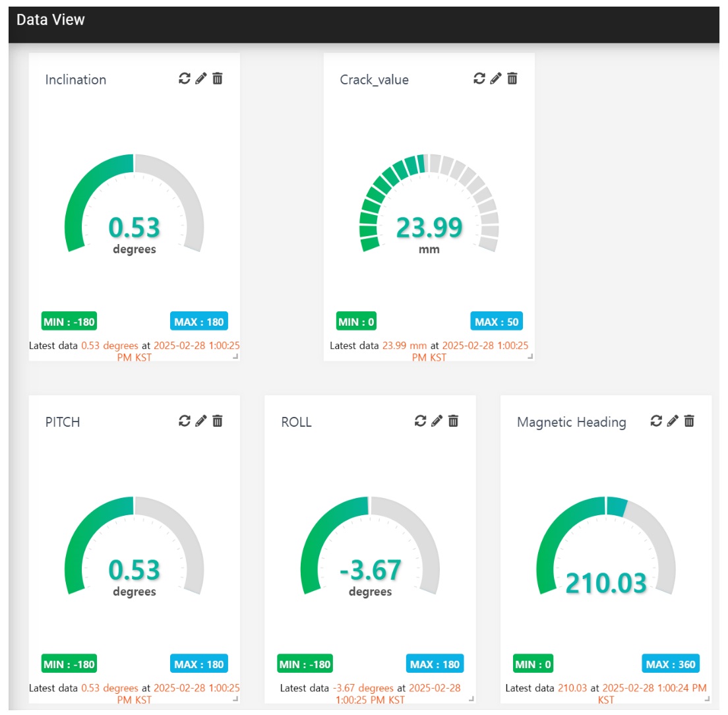
Task: Click the Inclination latest data timestamp text
Action: coord(134,352)
